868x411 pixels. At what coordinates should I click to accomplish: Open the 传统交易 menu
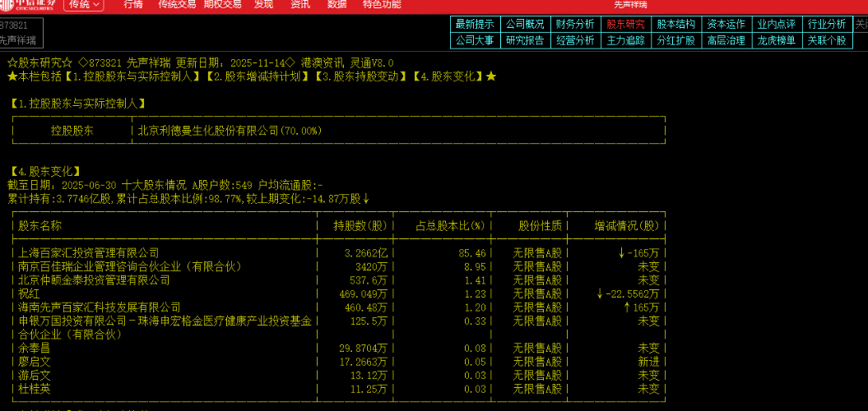tap(177, 4)
